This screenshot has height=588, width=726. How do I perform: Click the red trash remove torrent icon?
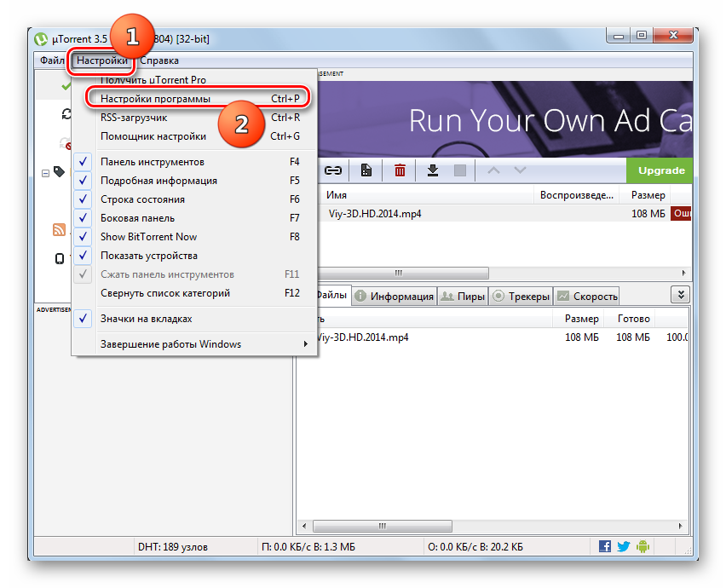(x=400, y=170)
